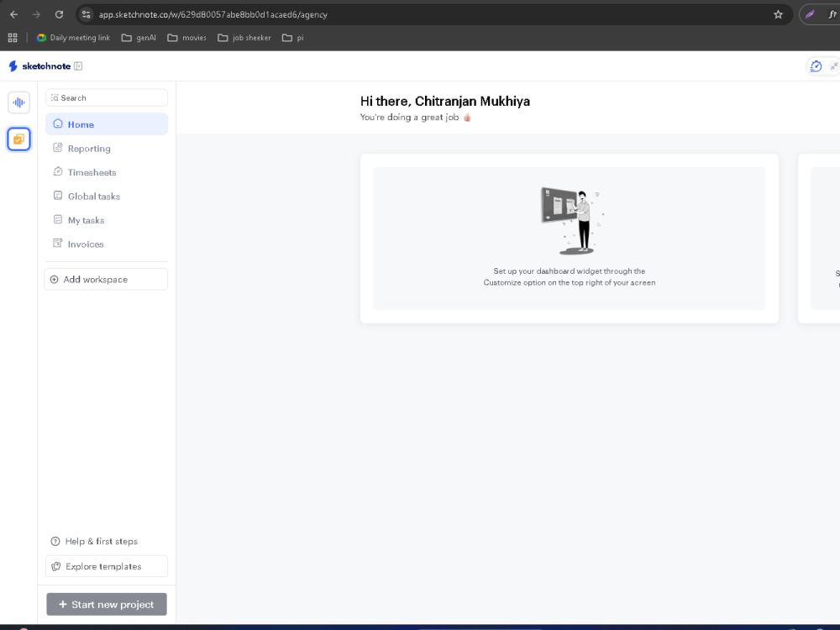Open Help & first steps
Screen dimensions: 840x630
click(x=94, y=541)
